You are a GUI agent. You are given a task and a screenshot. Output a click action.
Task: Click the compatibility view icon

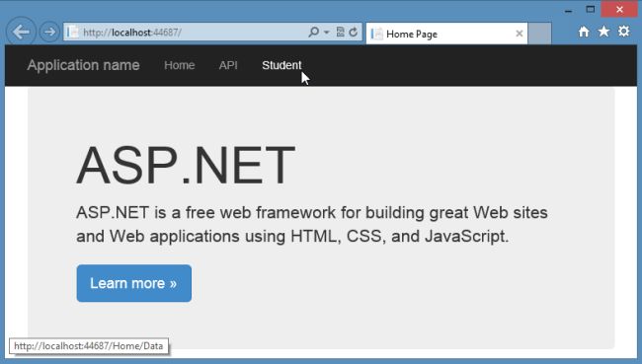(340, 32)
